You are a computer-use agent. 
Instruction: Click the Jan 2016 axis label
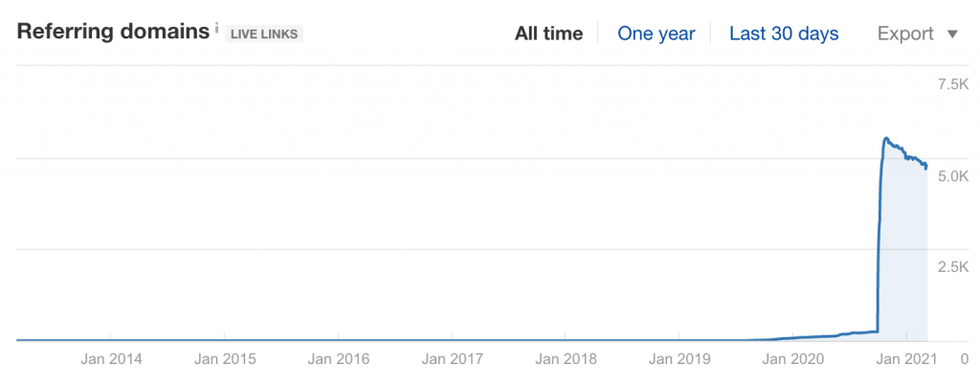[338, 359]
